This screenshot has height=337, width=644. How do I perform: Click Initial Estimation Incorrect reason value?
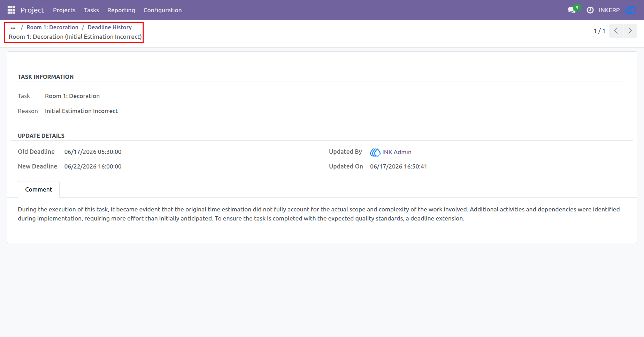pos(81,111)
